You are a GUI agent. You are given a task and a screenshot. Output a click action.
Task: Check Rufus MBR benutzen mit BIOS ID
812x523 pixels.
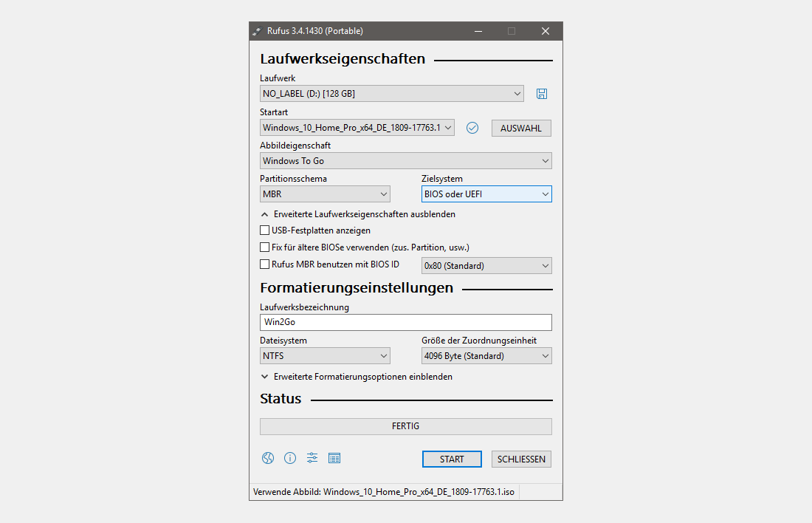click(x=264, y=264)
